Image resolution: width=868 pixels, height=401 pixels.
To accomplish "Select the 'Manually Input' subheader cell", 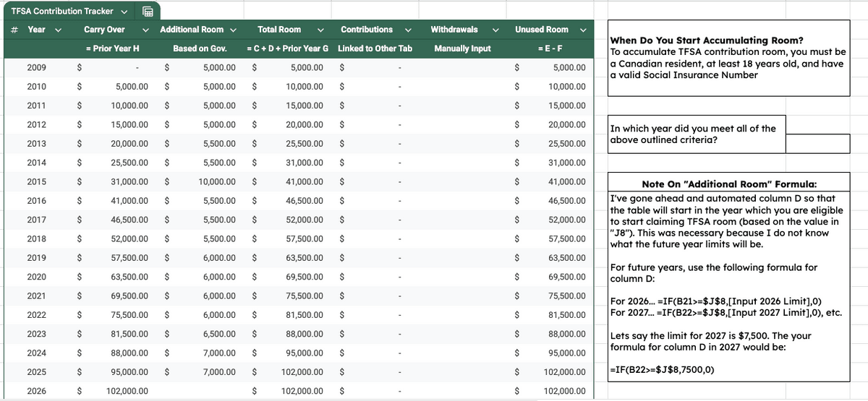I will tap(462, 48).
